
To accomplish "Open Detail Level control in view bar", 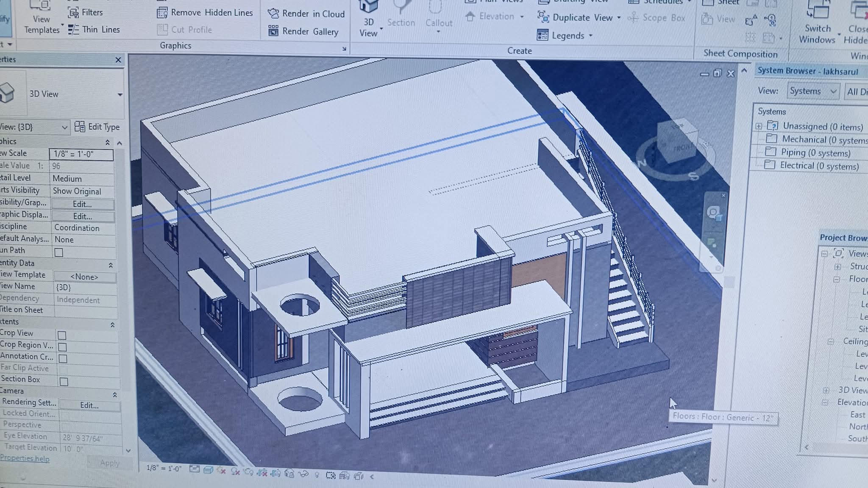I will 194,469.
